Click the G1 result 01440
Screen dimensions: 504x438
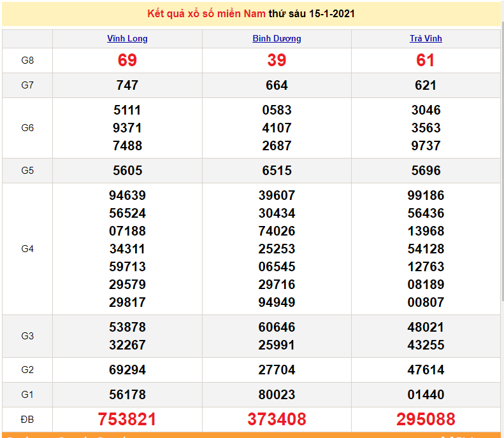coord(426,395)
